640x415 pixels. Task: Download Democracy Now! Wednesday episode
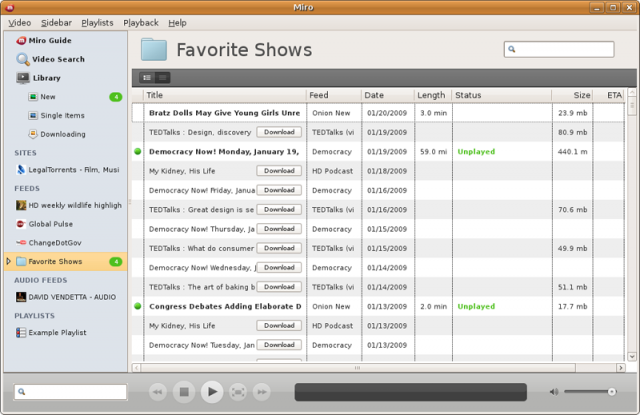[x=279, y=268]
